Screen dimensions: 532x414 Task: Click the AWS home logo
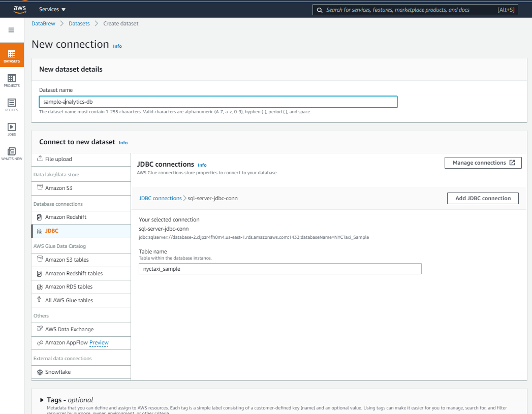click(19, 9)
